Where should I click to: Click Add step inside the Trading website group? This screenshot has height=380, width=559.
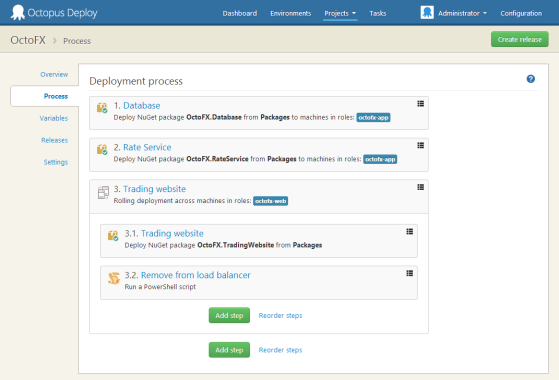point(229,315)
